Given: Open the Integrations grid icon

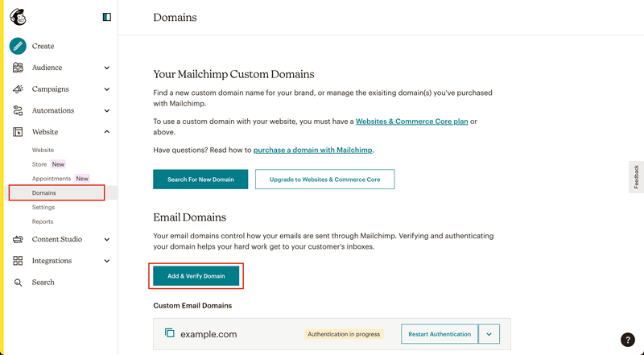Looking at the screenshot, I should [18, 261].
